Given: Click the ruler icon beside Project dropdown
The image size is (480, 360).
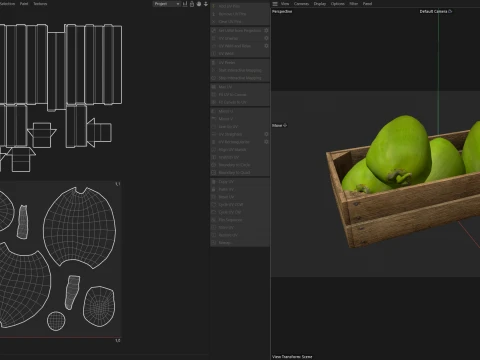Looking at the screenshot, I should [185, 4].
